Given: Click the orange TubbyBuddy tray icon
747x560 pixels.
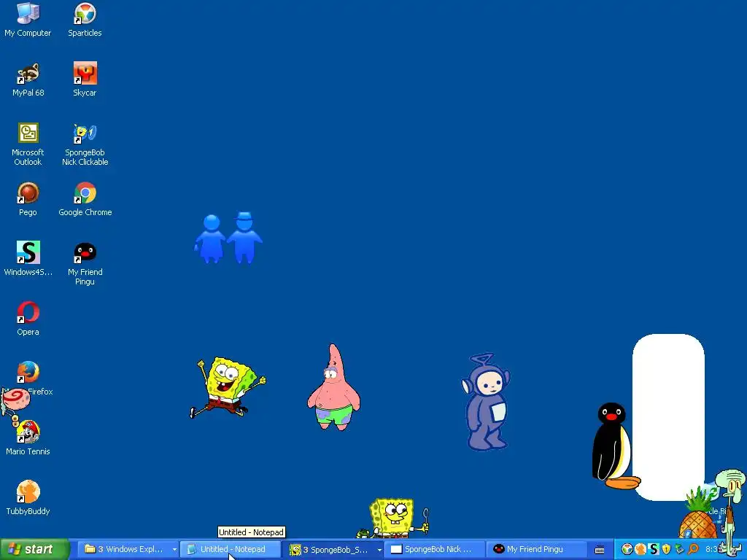Looking at the screenshot, I should 640,550.
